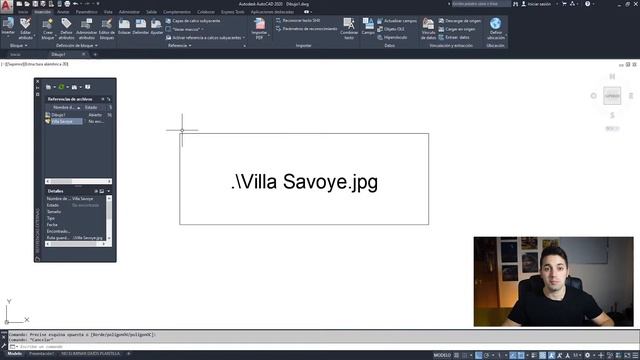Switch to the Administrar ribbon tab

click(129, 12)
